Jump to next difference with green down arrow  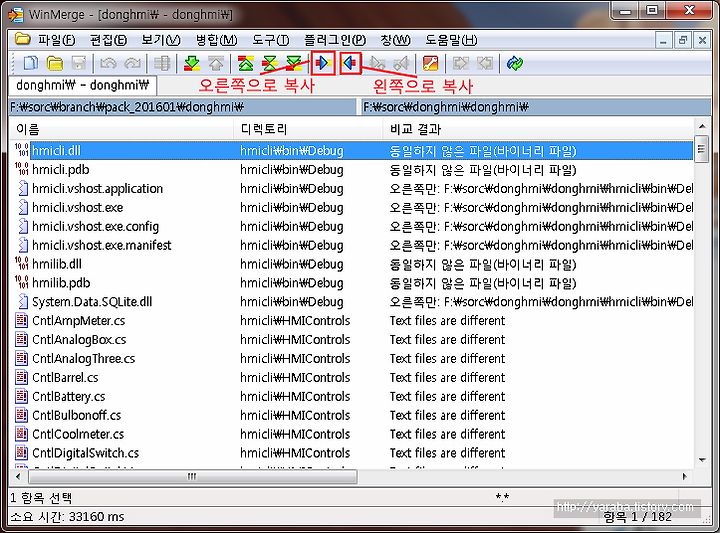pyautogui.click(x=192, y=63)
